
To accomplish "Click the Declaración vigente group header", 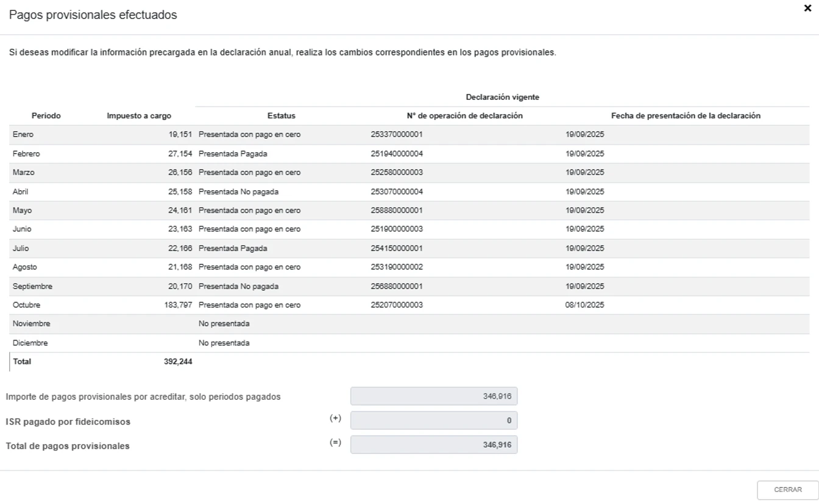I will coord(503,98).
